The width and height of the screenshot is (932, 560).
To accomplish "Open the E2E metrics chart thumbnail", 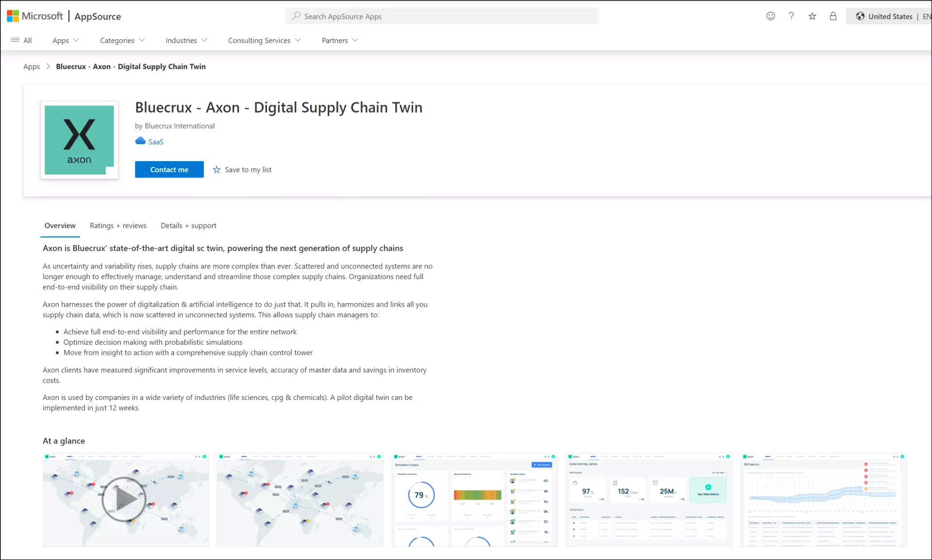I will tap(824, 500).
